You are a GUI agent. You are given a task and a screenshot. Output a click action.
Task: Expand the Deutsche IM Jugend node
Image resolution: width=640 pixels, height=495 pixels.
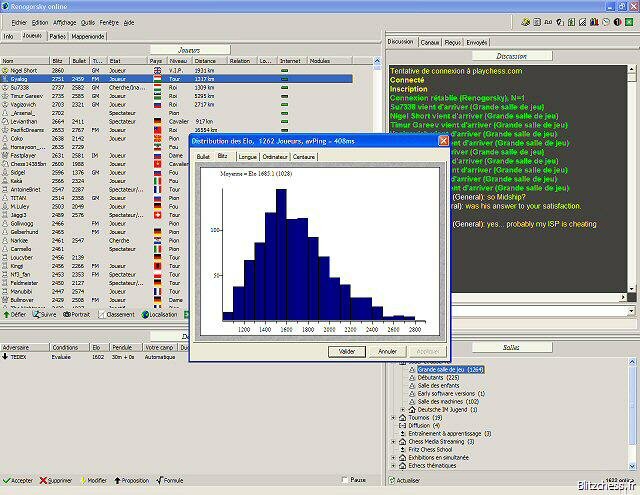point(403,410)
